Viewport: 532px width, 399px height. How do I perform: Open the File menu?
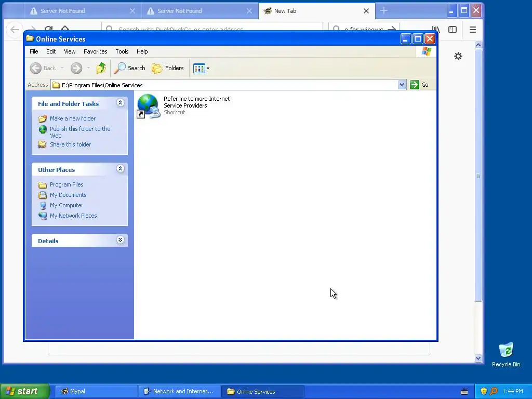pos(34,51)
